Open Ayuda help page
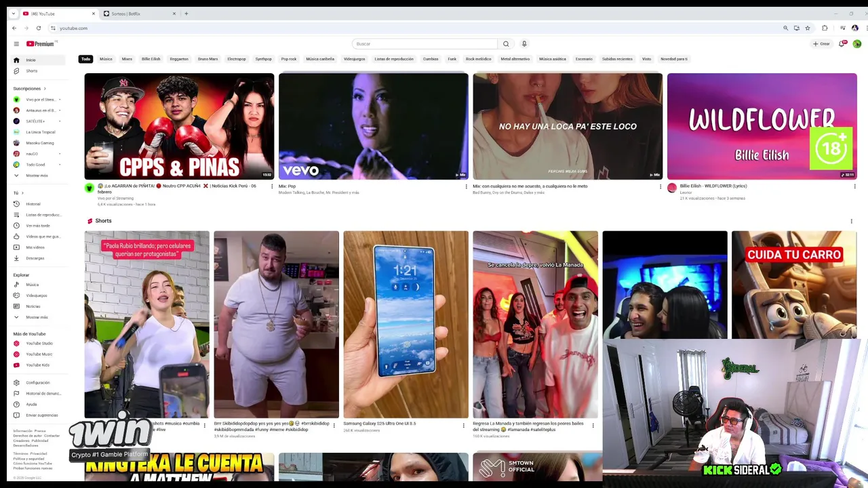 click(x=38, y=405)
